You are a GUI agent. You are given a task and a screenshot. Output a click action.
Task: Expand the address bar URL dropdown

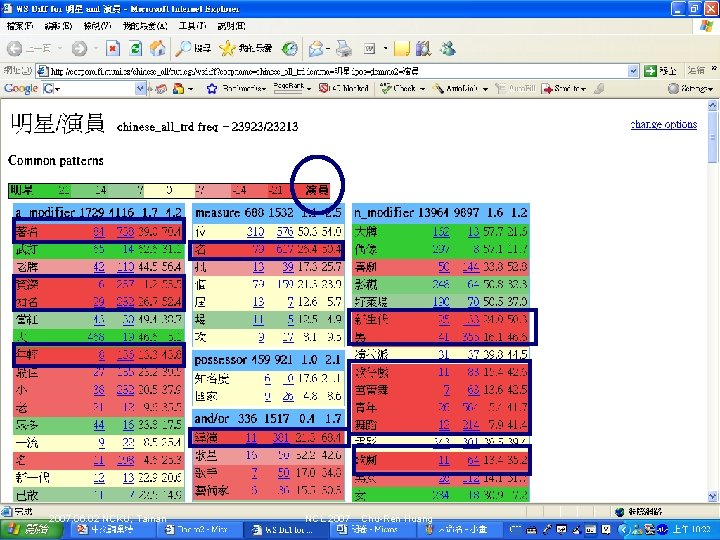[633, 71]
